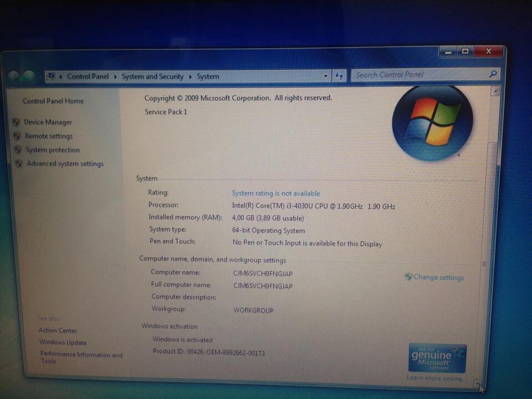Viewport: 532px width, 399px height.
Task: Click the WORKGROUP value
Action: click(x=253, y=310)
